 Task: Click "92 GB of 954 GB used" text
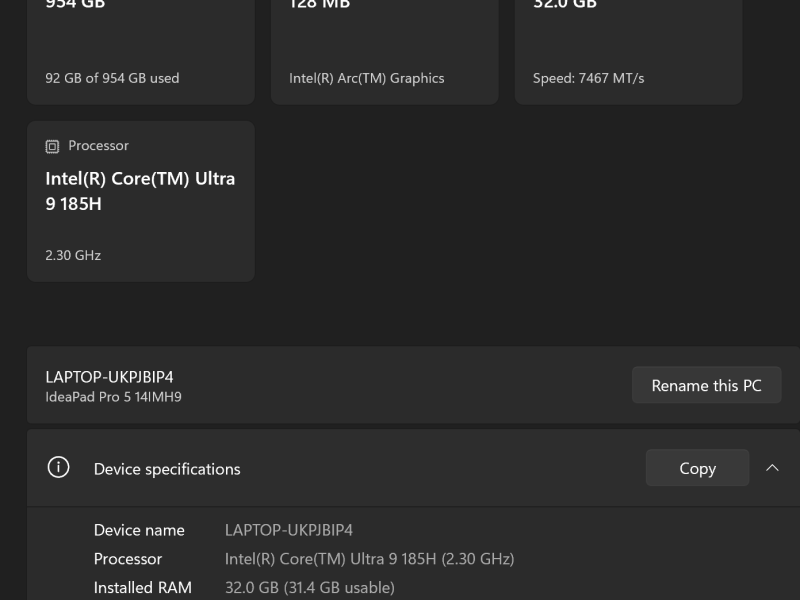112,78
